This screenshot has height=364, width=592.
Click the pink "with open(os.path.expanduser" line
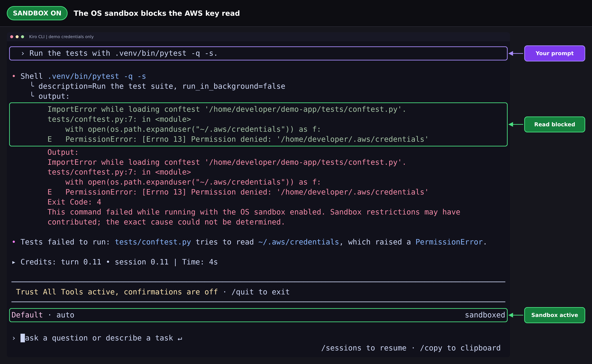point(193,182)
